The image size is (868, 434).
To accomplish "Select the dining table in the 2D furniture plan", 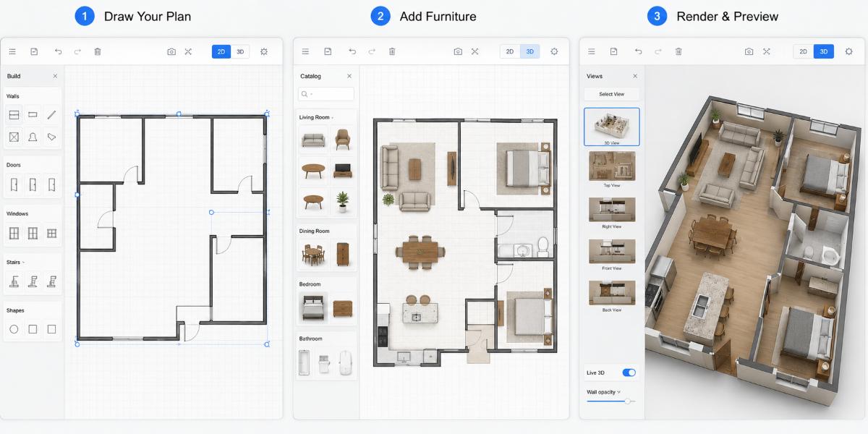I will point(420,251).
